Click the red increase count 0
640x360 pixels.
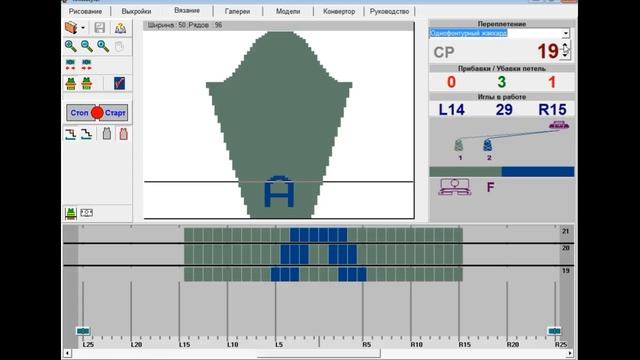click(x=451, y=82)
